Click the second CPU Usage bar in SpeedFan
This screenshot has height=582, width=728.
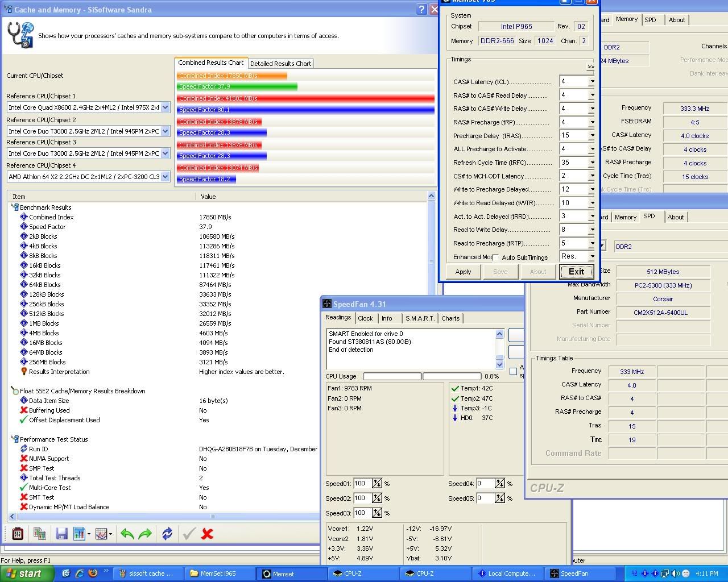pyautogui.click(x=452, y=376)
